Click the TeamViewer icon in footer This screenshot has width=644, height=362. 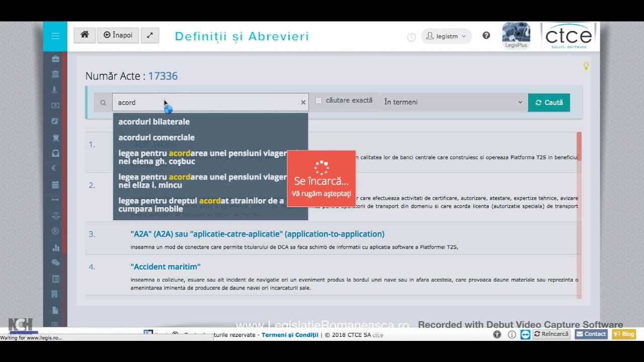(x=525, y=334)
